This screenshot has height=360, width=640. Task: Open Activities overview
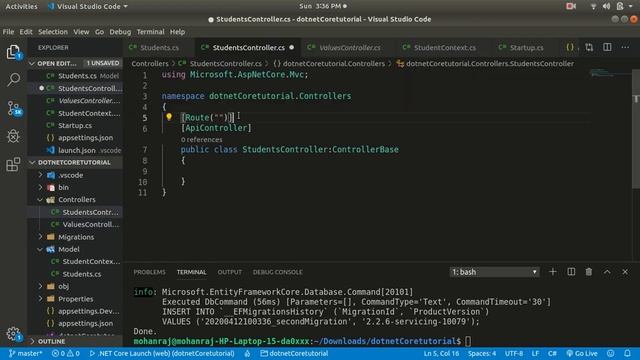(x=21, y=6)
